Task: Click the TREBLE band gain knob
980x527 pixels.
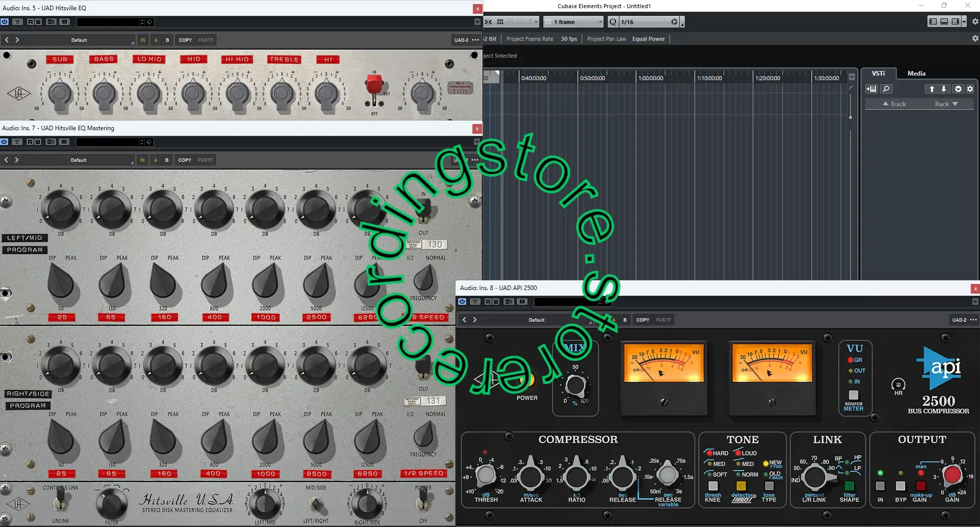Action: (282, 93)
